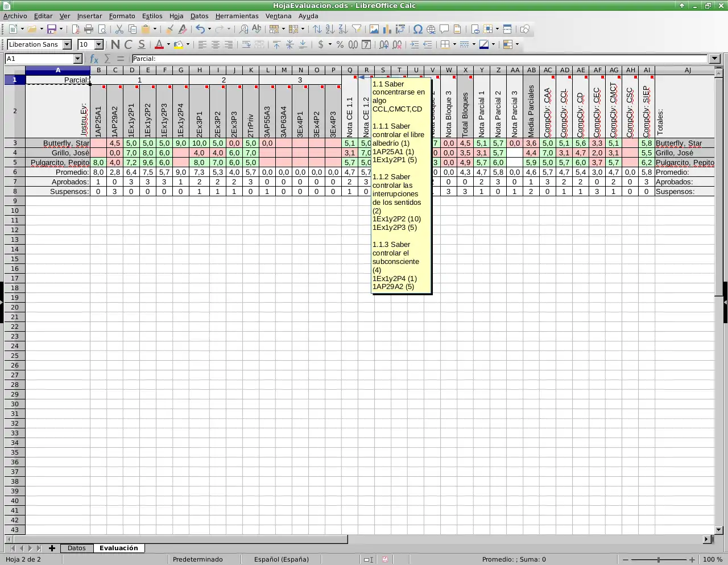Image resolution: width=728 pixels, height=565 pixels.
Task: Format cells as percent
Action: click(340, 44)
